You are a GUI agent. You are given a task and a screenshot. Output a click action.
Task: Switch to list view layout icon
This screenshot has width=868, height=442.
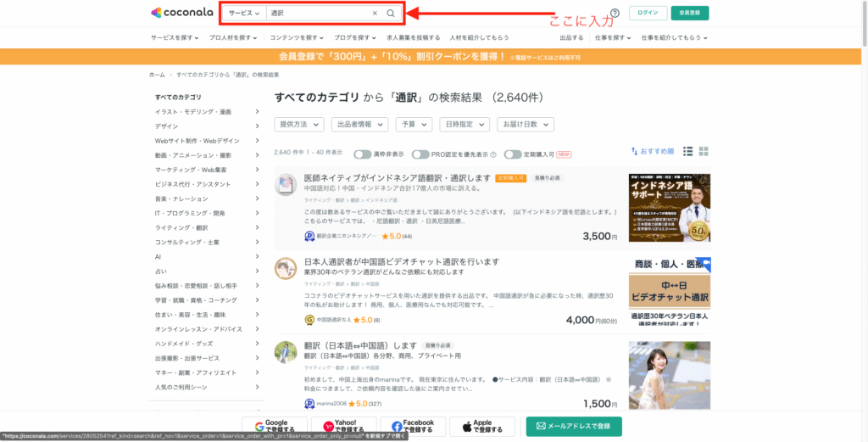688,151
